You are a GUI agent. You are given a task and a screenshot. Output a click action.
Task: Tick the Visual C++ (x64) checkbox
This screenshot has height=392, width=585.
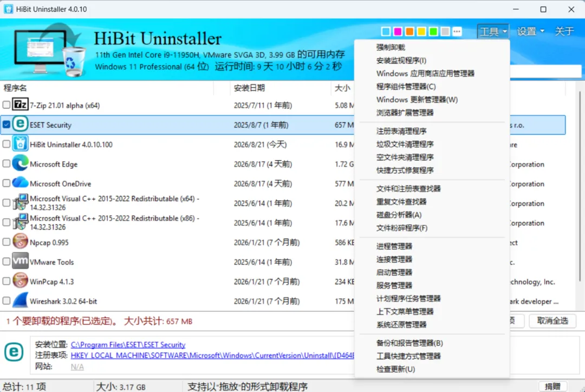(6, 203)
